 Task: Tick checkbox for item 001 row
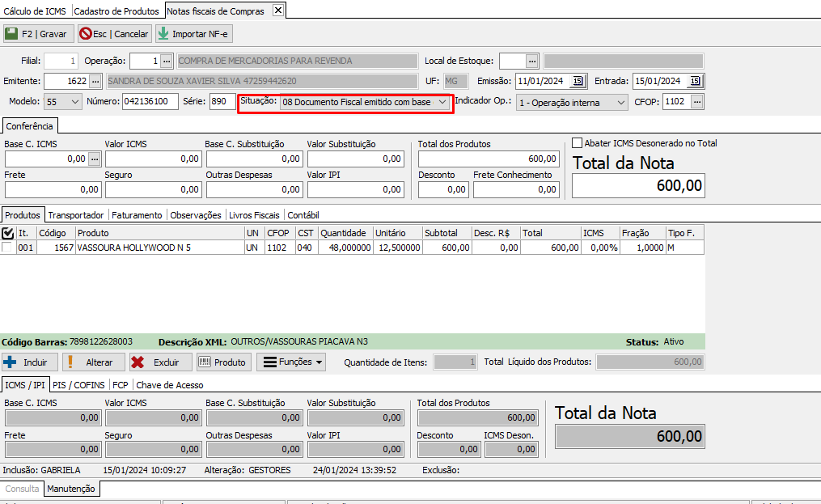[x=8, y=248]
